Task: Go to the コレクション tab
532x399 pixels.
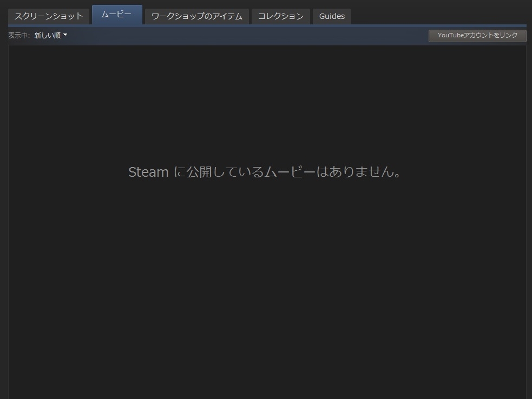Action: pos(280,16)
